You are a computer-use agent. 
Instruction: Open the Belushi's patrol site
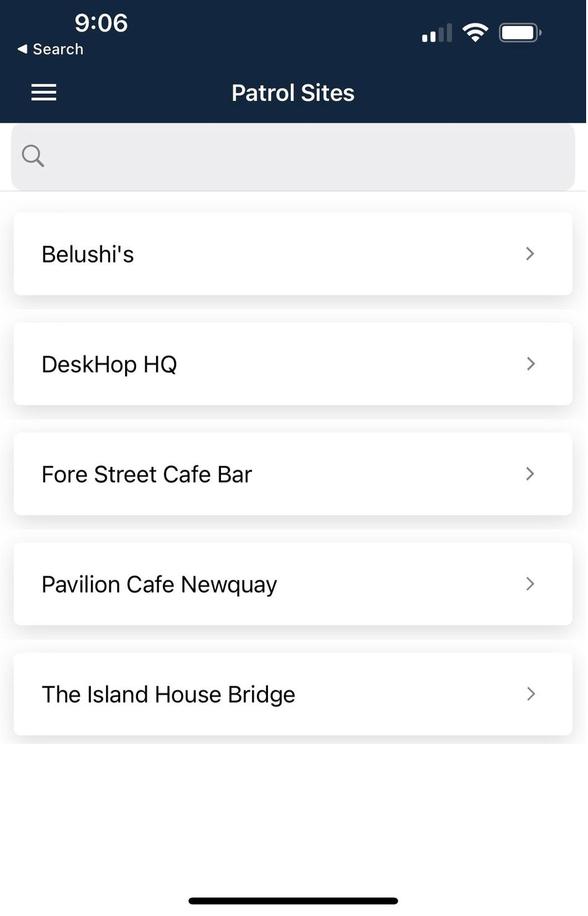(x=293, y=254)
